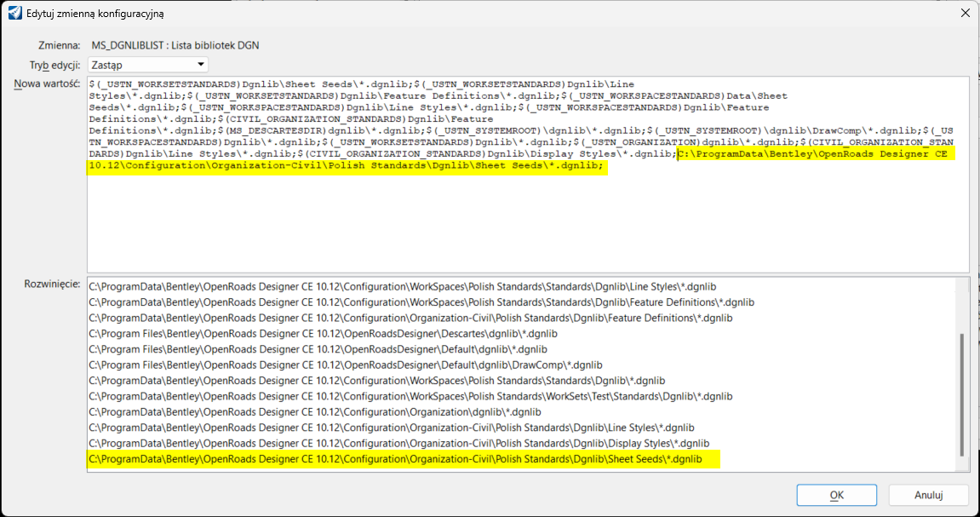The image size is (980, 517).
Task: Select the Configuration\Organization\dgnlib expansion row
Action: click(x=314, y=412)
